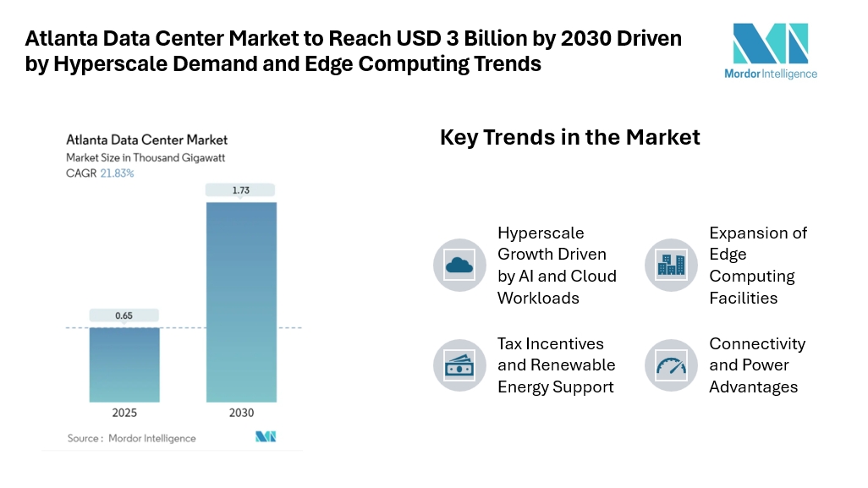
Task: Select the 2025 bar in the chart
Action: 124,365
